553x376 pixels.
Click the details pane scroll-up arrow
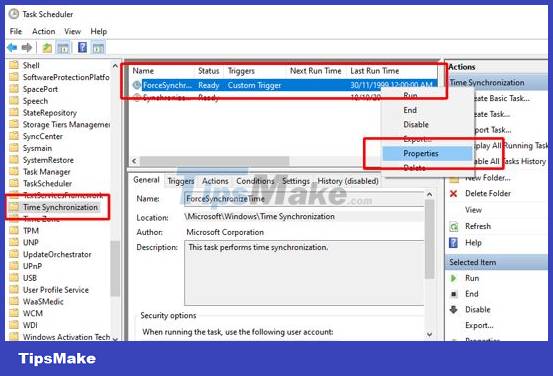[430, 194]
